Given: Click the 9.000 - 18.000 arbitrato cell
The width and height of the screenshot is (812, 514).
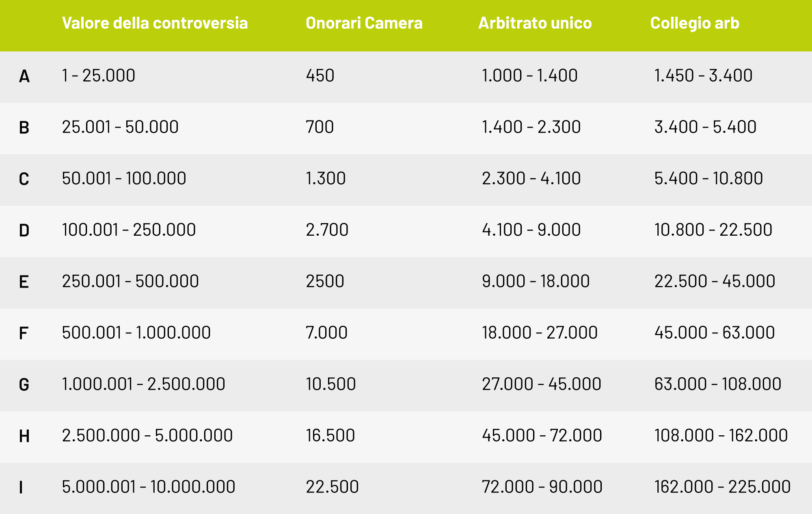Looking at the screenshot, I should click(536, 281).
